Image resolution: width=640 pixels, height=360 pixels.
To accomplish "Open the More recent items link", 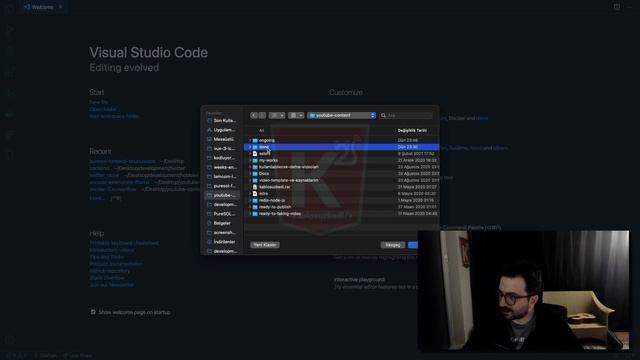I will (x=96, y=198).
